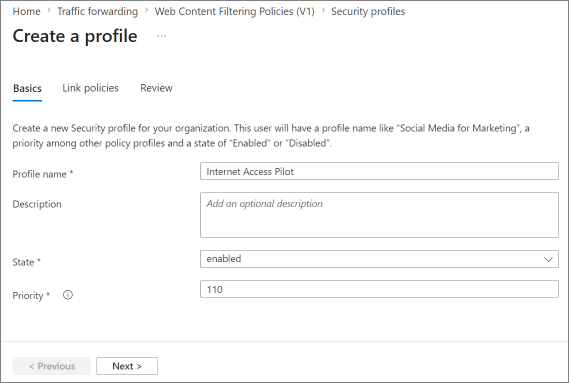This screenshot has width=569, height=383.
Task: Click the Profile name label
Action: coord(40,174)
